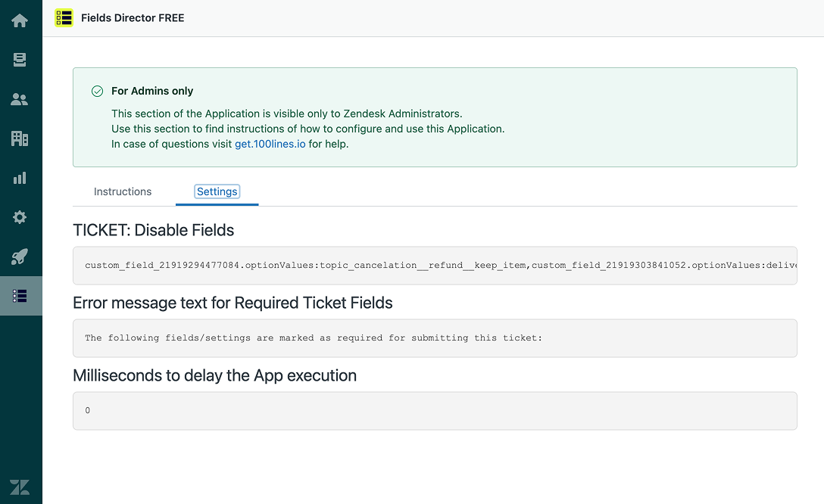The height and width of the screenshot is (504, 824).
Task: Click the Milliseconds to delay the App execution heading
Action: 214,375
